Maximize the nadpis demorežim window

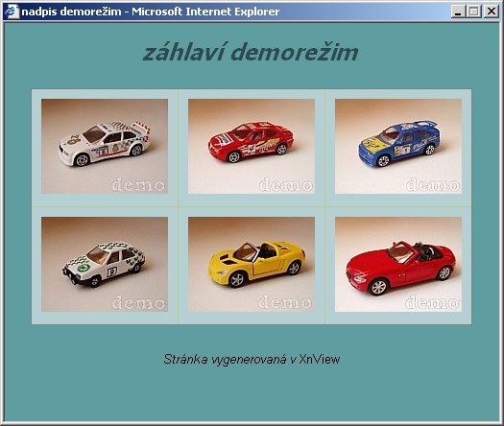[474, 12]
